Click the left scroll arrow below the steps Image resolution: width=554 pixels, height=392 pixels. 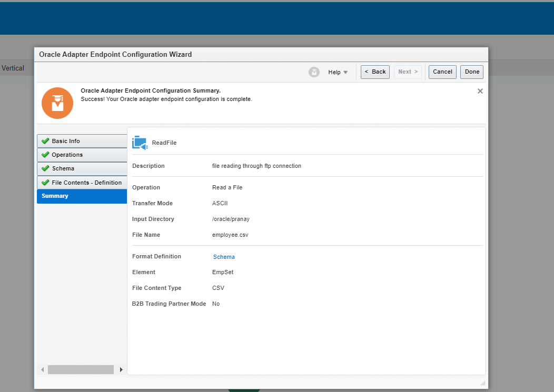43,369
